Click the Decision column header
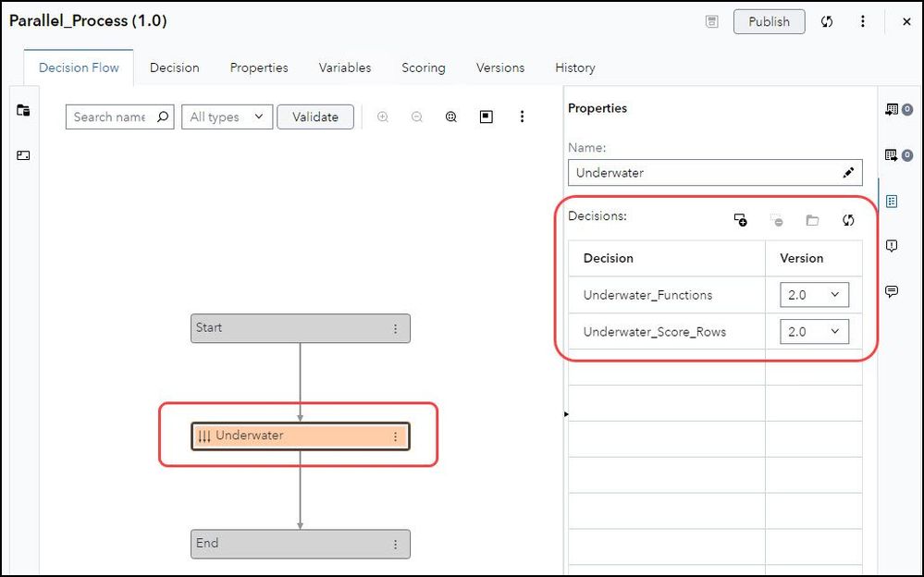 click(667, 258)
